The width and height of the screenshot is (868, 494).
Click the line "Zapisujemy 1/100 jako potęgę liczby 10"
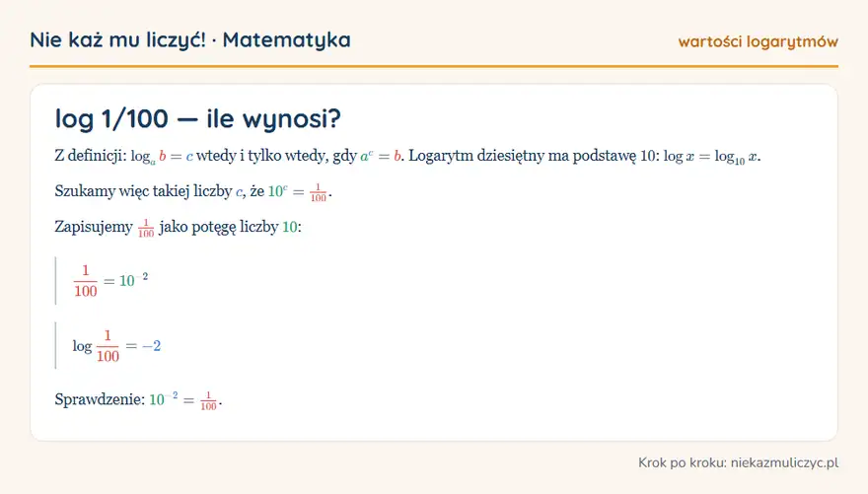click(178, 227)
